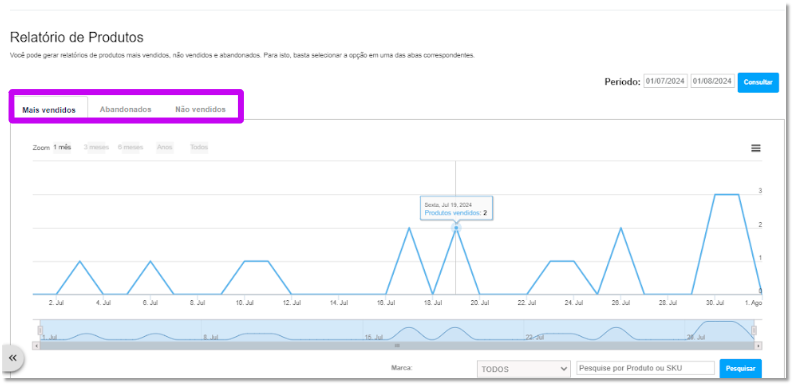Click the Consultar button
The height and width of the screenshot is (385, 793).
(x=758, y=82)
